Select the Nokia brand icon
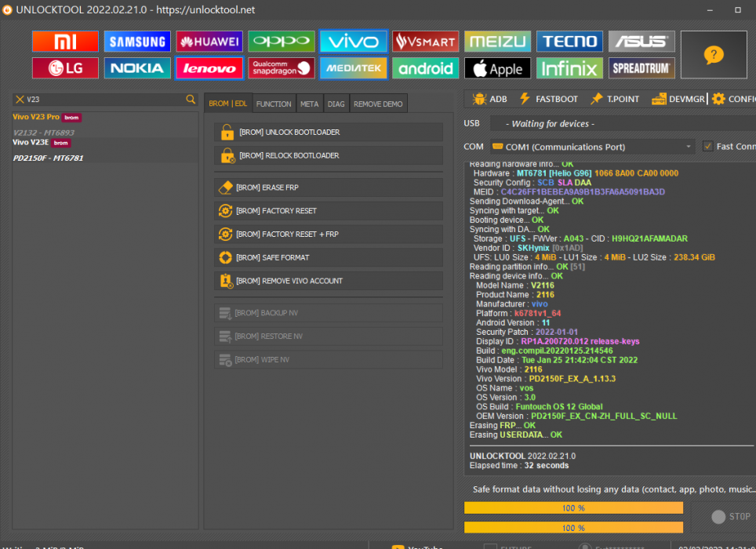Image resolution: width=756 pixels, height=549 pixels. [x=137, y=68]
